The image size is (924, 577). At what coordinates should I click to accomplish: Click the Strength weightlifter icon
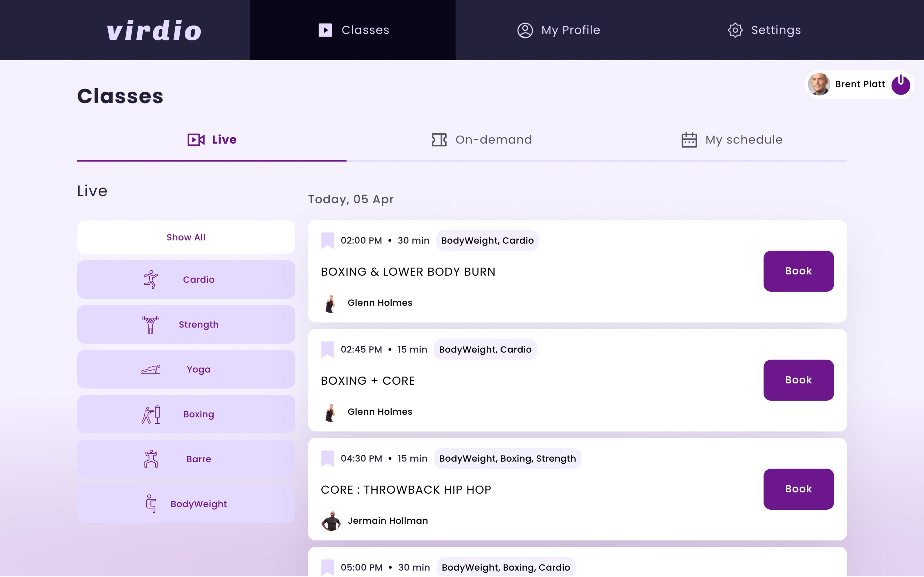pyautogui.click(x=150, y=324)
